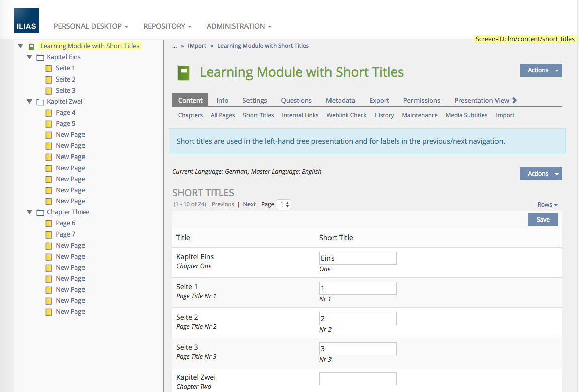579x392 pixels.
Task: Open the Administration menu
Action: click(239, 26)
